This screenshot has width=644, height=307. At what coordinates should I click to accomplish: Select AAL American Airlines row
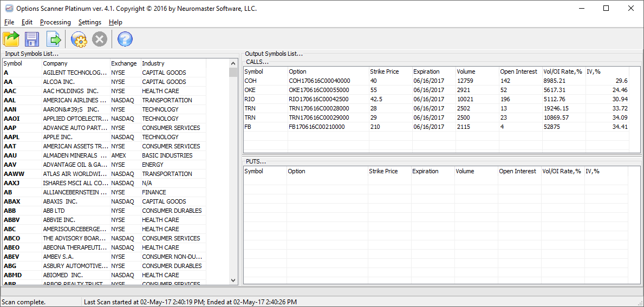coord(105,100)
